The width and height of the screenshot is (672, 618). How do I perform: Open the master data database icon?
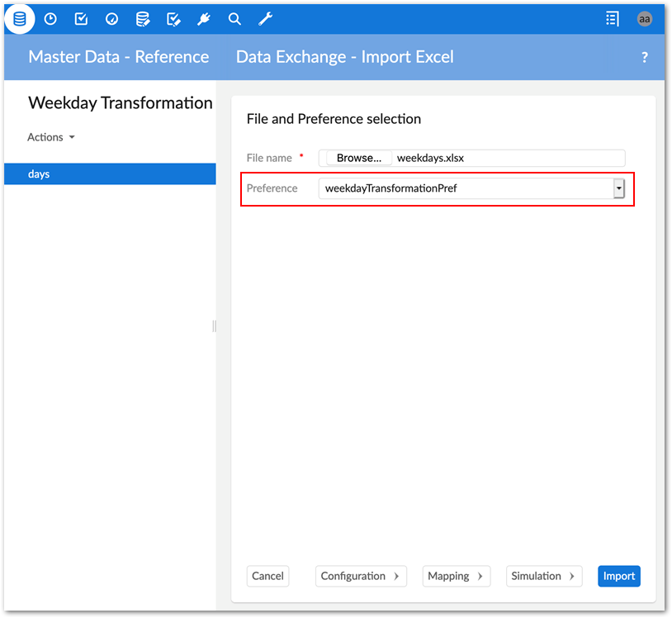pyautogui.click(x=19, y=18)
